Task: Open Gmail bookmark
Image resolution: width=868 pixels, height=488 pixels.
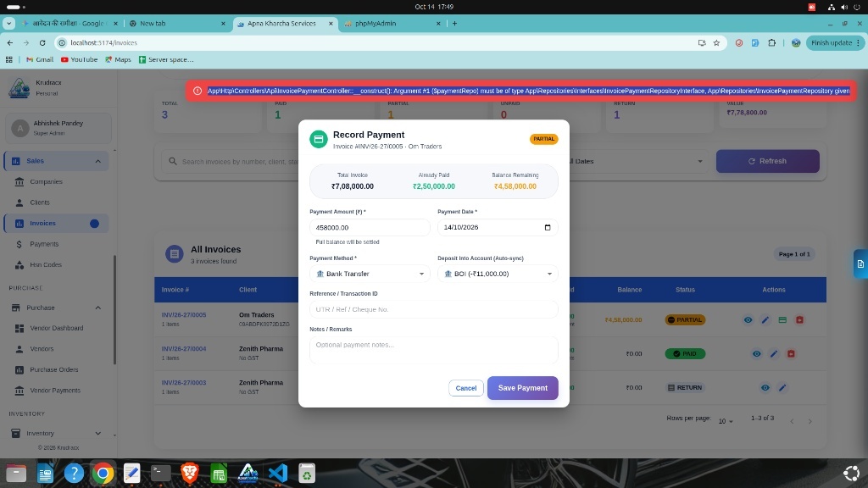Action: click(39, 59)
